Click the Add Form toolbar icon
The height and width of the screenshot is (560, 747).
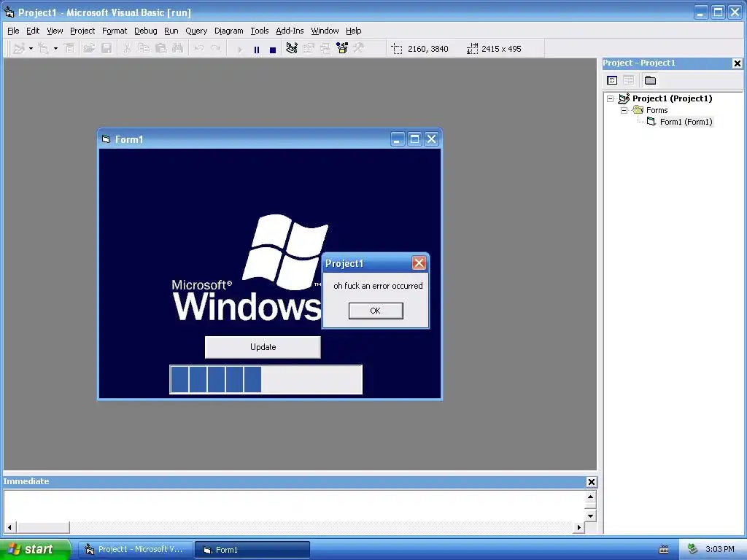pos(43,49)
